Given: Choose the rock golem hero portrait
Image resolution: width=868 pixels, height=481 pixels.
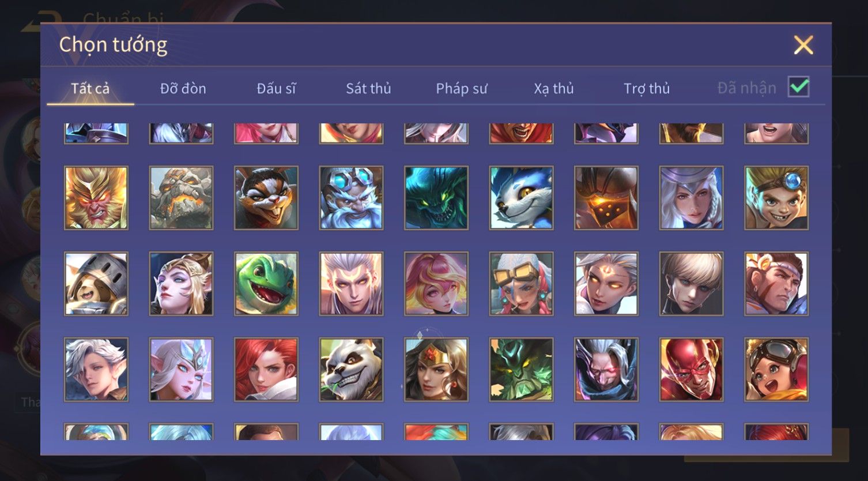Looking at the screenshot, I should click(x=181, y=198).
